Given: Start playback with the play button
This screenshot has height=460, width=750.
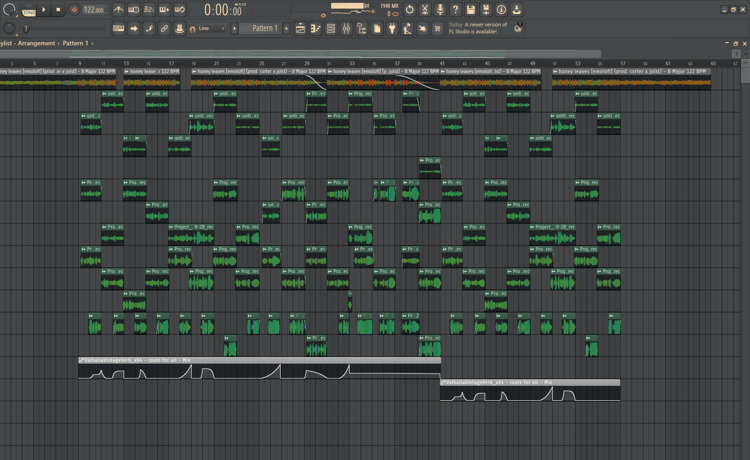Looking at the screenshot, I should click(x=43, y=9).
